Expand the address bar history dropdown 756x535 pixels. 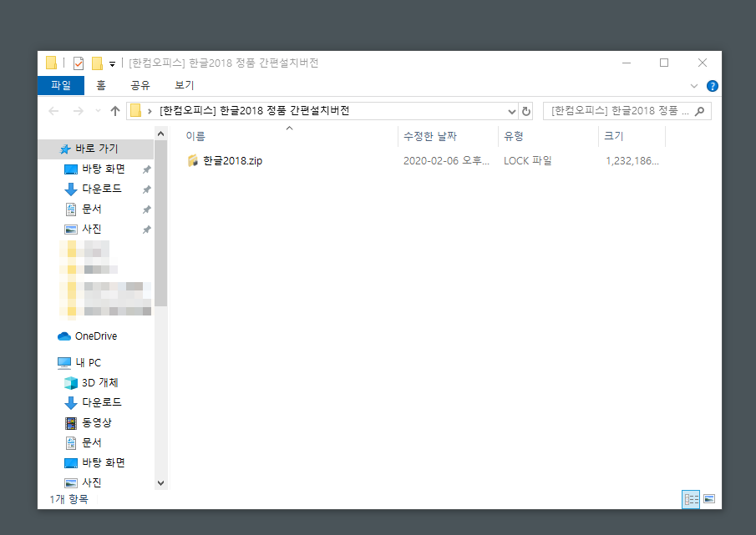click(x=511, y=111)
